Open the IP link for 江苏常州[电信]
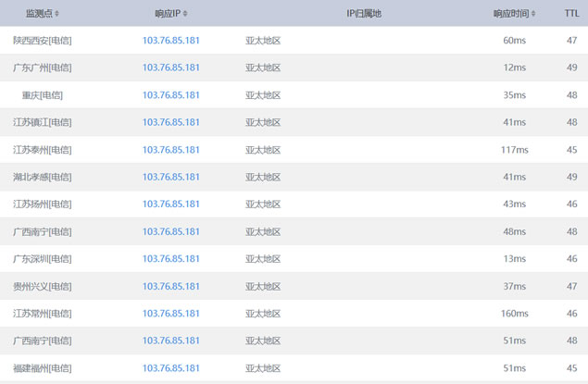The image size is (588, 384). [171, 314]
